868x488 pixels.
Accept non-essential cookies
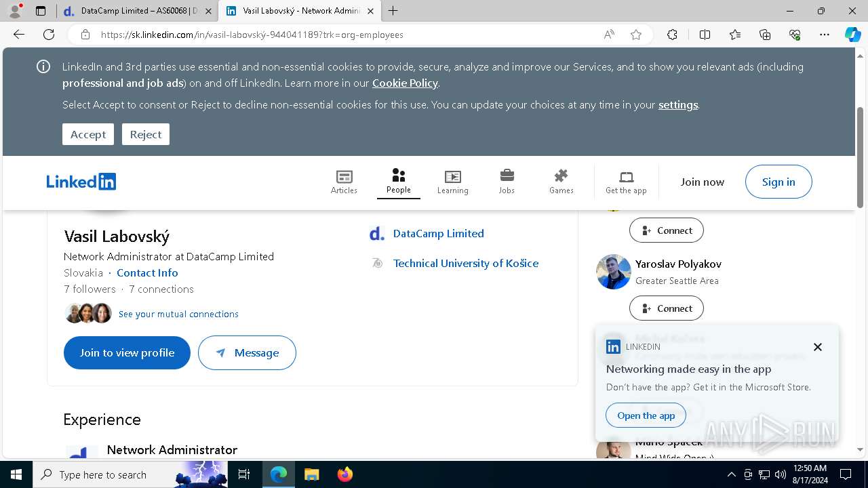click(x=88, y=134)
